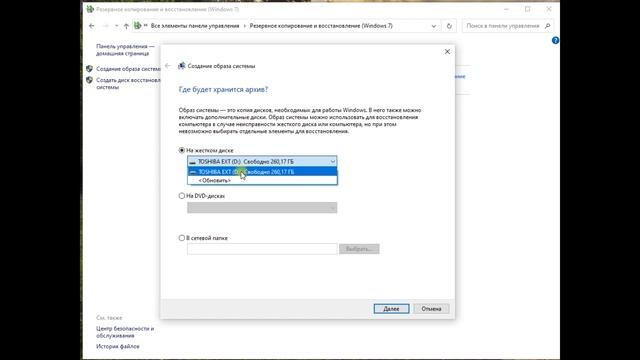Click the search magnifier icon
The width and height of the screenshot is (640, 360).
point(548,26)
